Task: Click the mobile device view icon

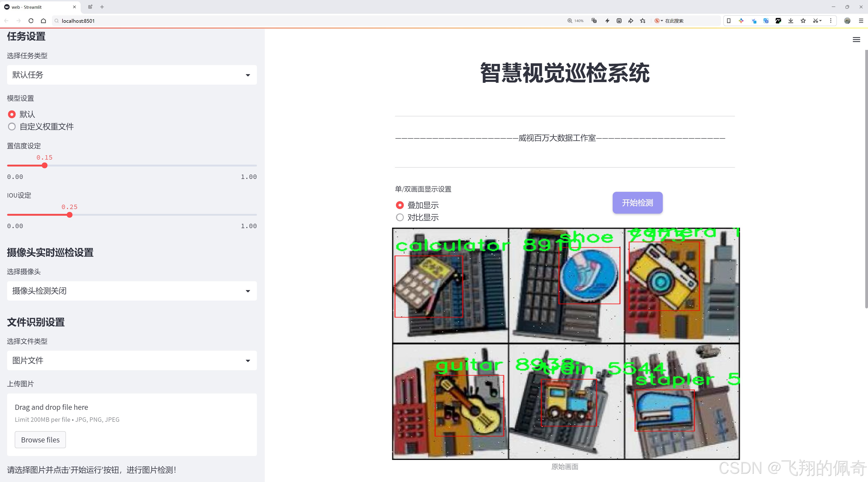Action: (729, 20)
